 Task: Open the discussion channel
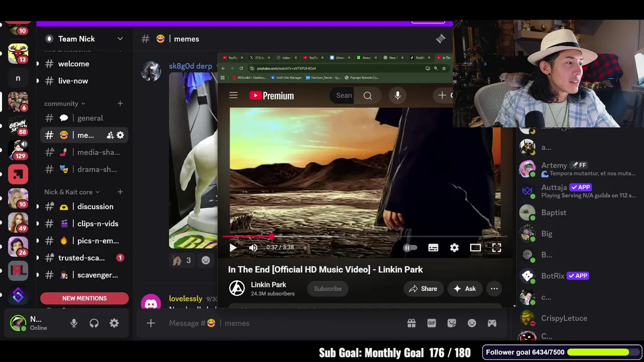(84, 207)
